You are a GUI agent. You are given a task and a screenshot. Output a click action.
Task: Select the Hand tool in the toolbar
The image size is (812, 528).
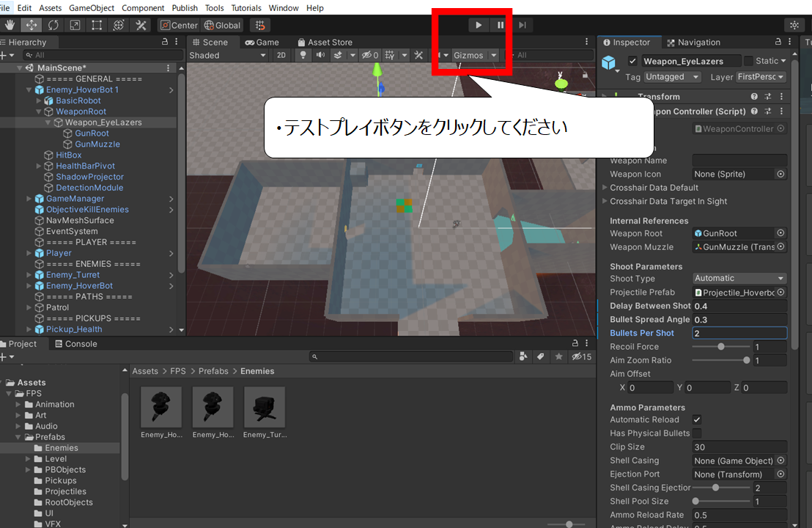10,25
